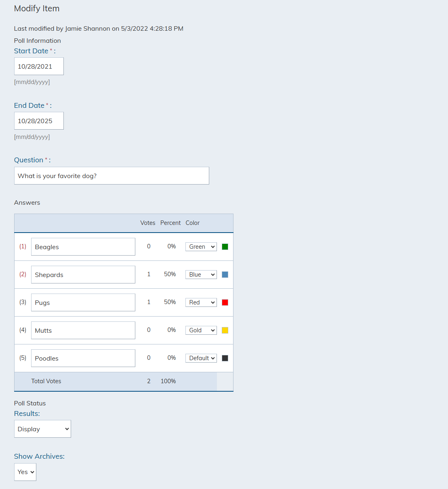Click the End Date label

(29, 105)
